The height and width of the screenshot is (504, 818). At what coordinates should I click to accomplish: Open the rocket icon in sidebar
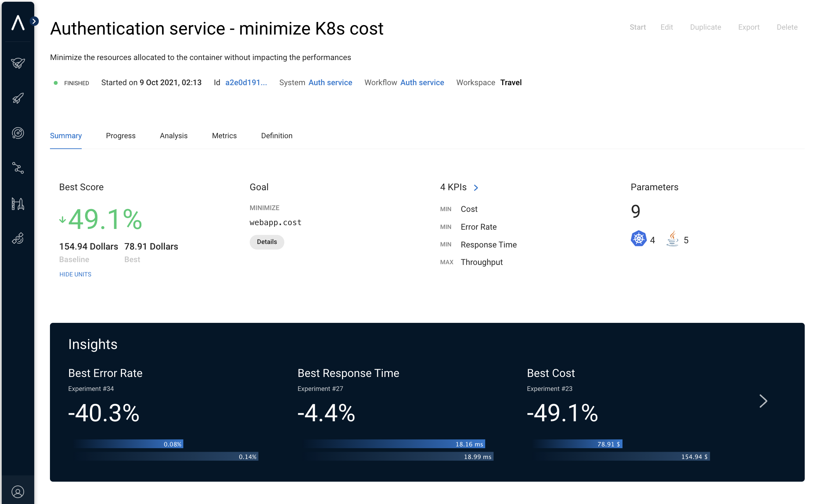(18, 98)
